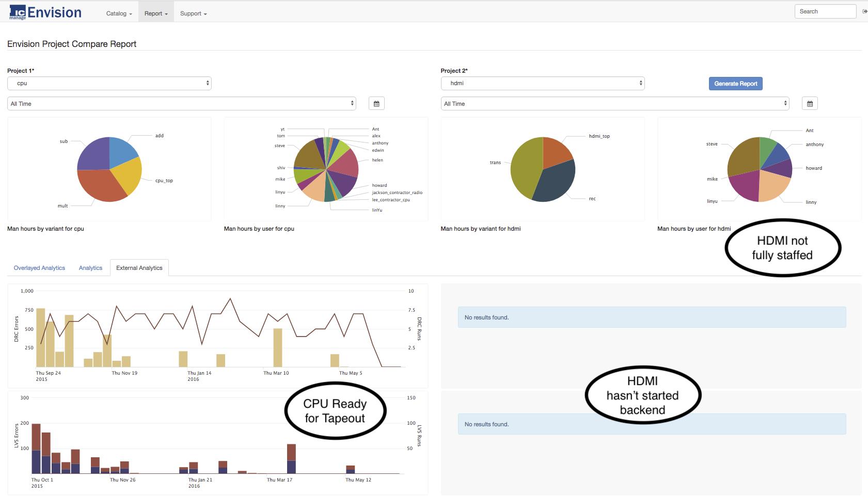This screenshot has width=868, height=497.
Task: Focus the Search field
Action: click(x=825, y=11)
